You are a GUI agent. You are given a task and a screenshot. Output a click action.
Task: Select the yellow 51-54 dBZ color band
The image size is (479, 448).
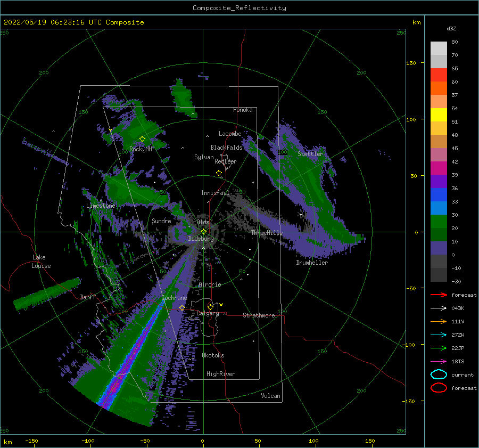pyautogui.click(x=439, y=115)
